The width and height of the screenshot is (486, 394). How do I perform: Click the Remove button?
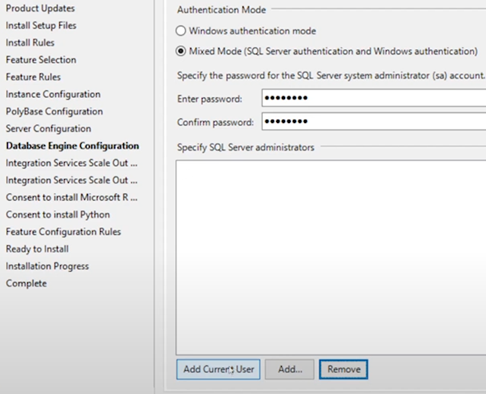pyautogui.click(x=344, y=369)
